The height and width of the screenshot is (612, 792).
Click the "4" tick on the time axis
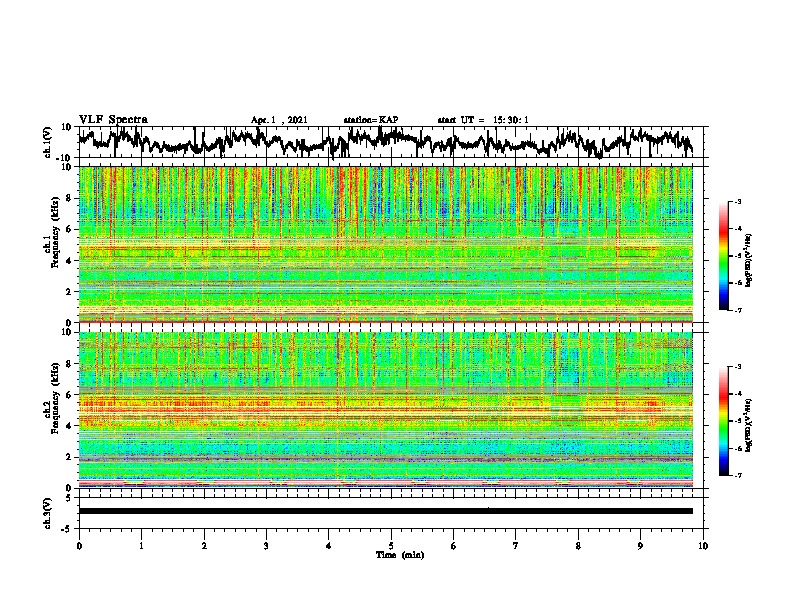pyautogui.click(x=329, y=546)
